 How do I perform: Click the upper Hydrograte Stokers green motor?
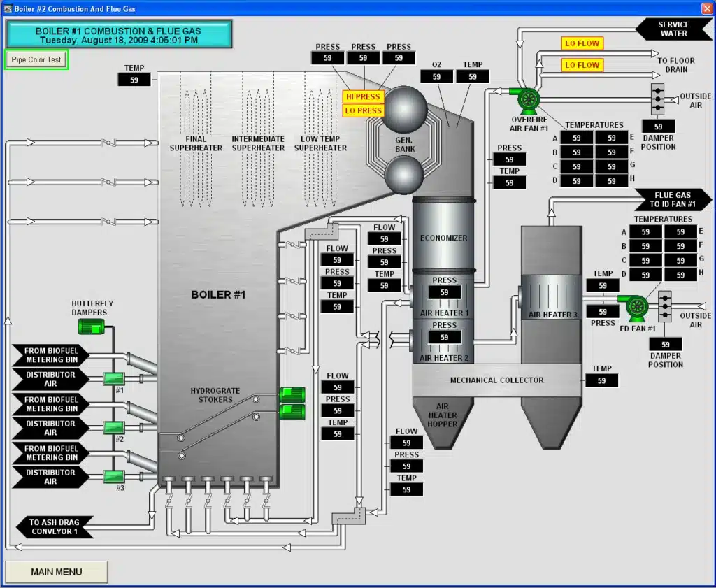click(292, 395)
